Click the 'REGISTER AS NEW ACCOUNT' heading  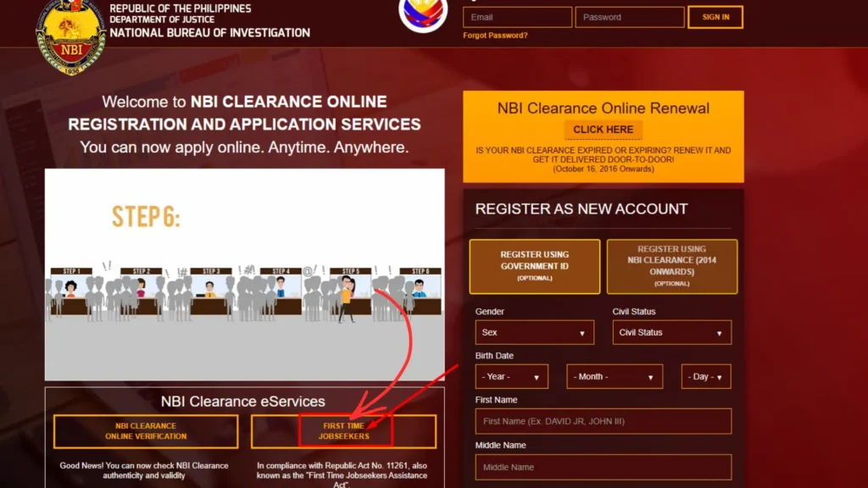(581, 208)
